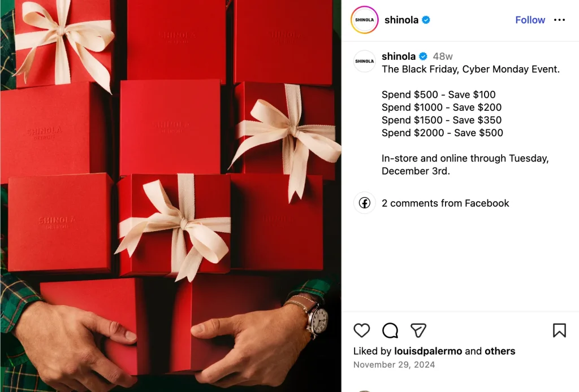Viewport: 579px width, 392px height.
Task: Click the 48w timestamp
Action: pyautogui.click(x=442, y=56)
